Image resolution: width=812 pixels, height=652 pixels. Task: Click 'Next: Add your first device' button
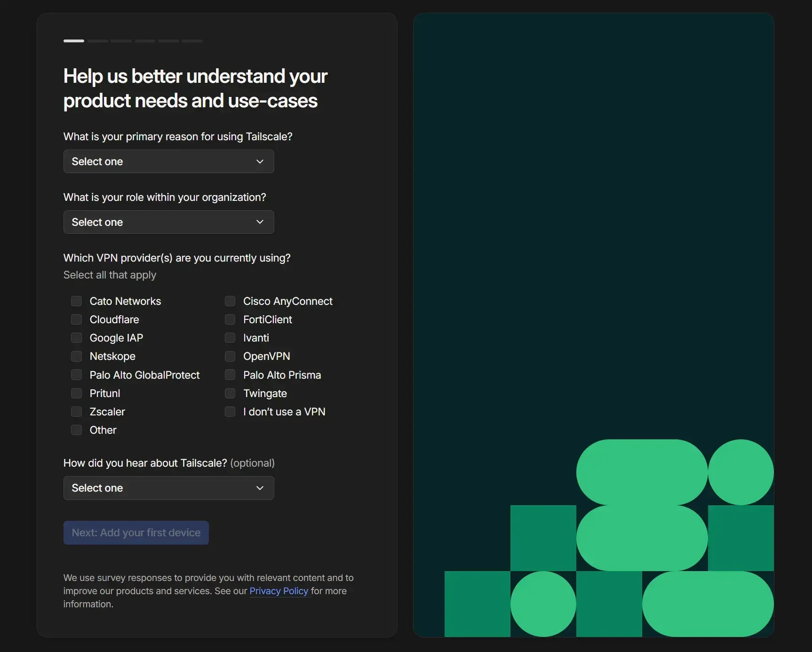[136, 533]
